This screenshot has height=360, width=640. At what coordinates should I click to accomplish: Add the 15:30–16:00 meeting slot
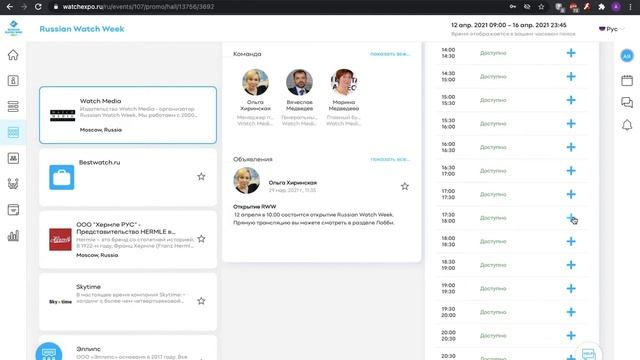pos(571,124)
